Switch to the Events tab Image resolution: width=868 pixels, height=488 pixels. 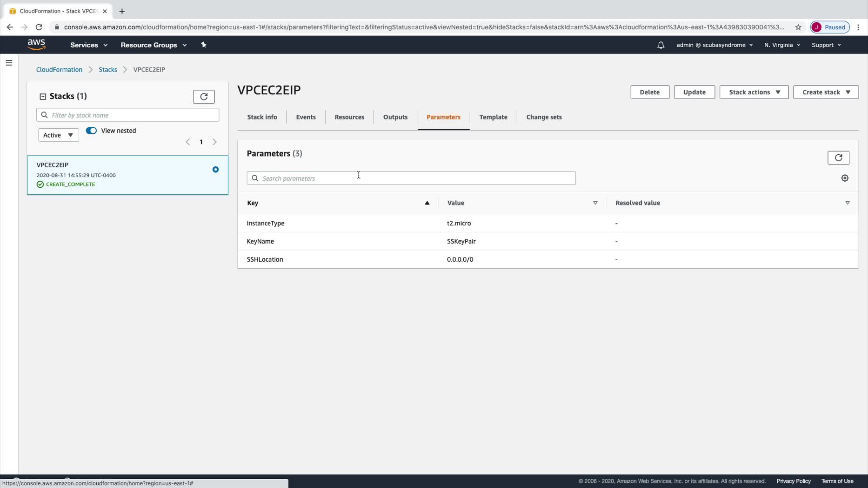point(306,117)
